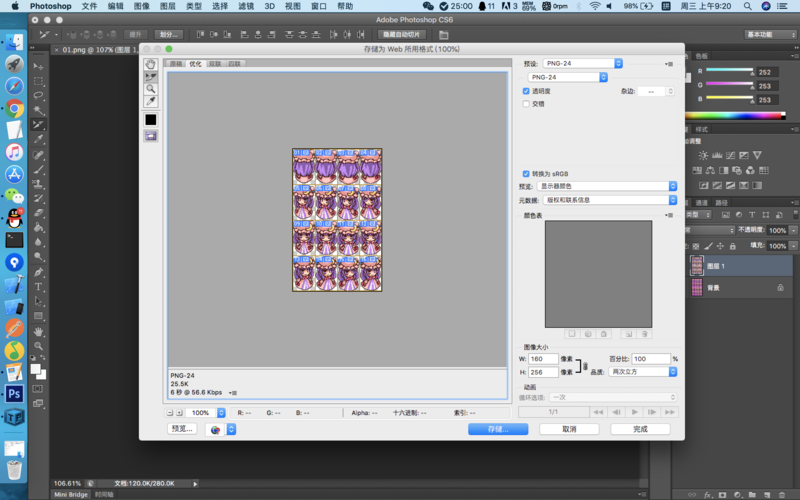Switch to the 原稿 tab
800x500 pixels.
176,64
